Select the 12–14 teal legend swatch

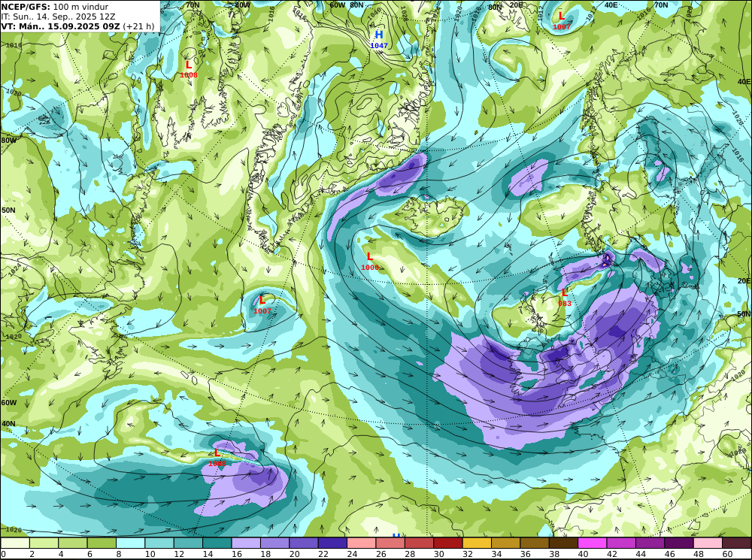point(189,543)
